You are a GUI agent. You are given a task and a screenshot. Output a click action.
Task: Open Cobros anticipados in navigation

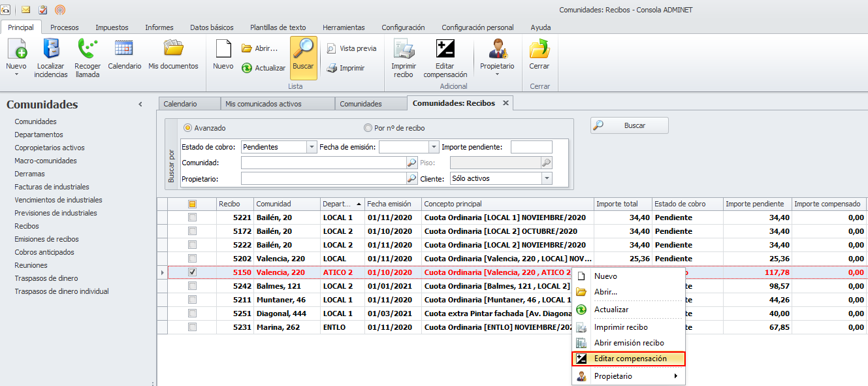[x=44, y=252]
